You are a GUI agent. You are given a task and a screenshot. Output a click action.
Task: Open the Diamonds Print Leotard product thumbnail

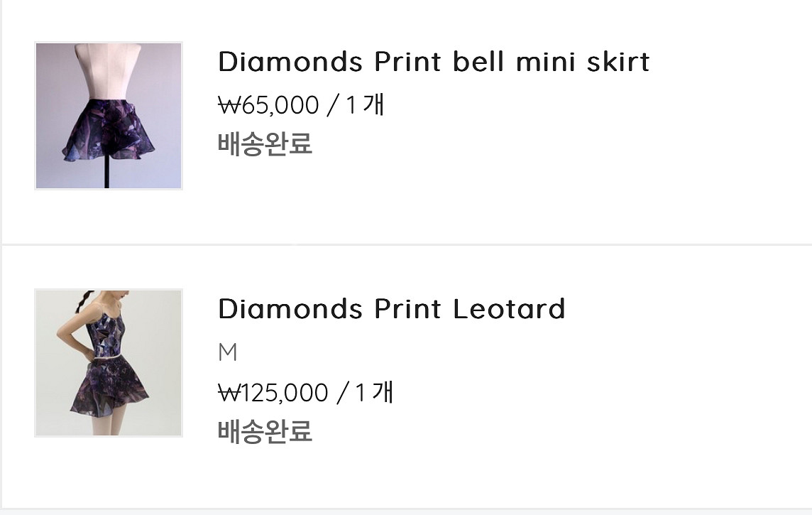tap(108, 363)
